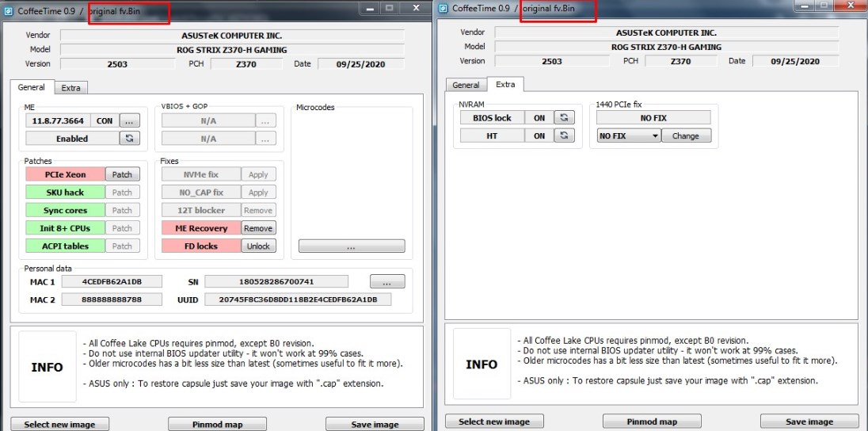Image resolution: width=868 pixels, height=431 pixels.
Task: Click Save image in the left window
Action: (375, 424)
